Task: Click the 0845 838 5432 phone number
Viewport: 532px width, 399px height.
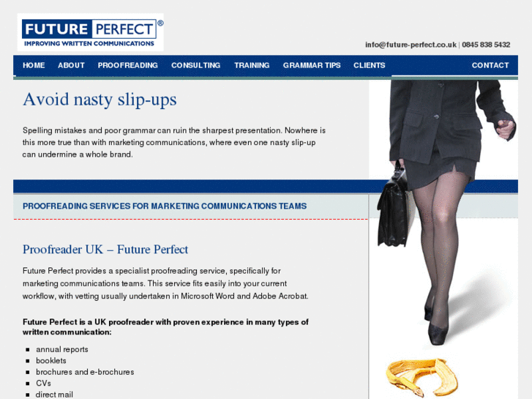Action: 486,45
